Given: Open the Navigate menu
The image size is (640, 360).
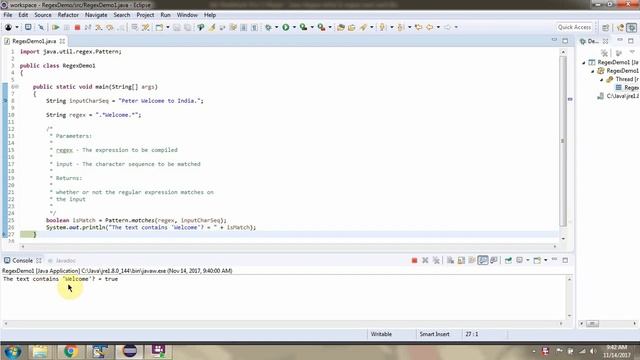Looking at the screenshot, I should [96, 15].
